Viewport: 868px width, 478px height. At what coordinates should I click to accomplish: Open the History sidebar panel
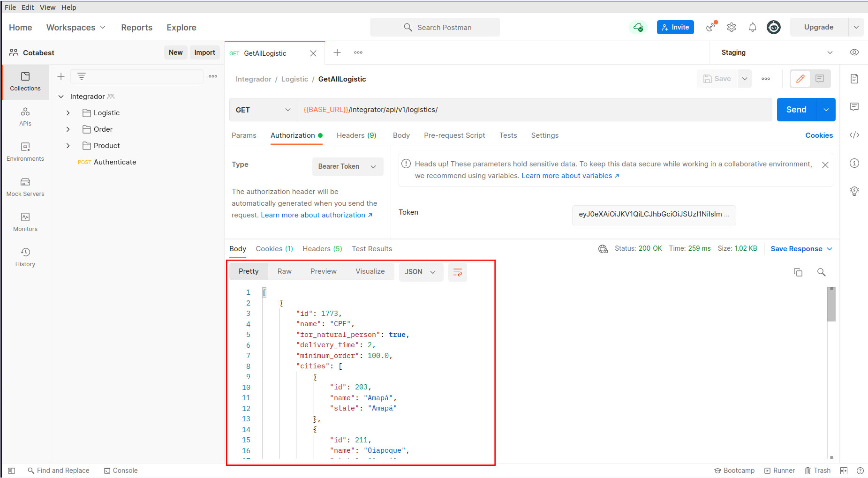25,258
